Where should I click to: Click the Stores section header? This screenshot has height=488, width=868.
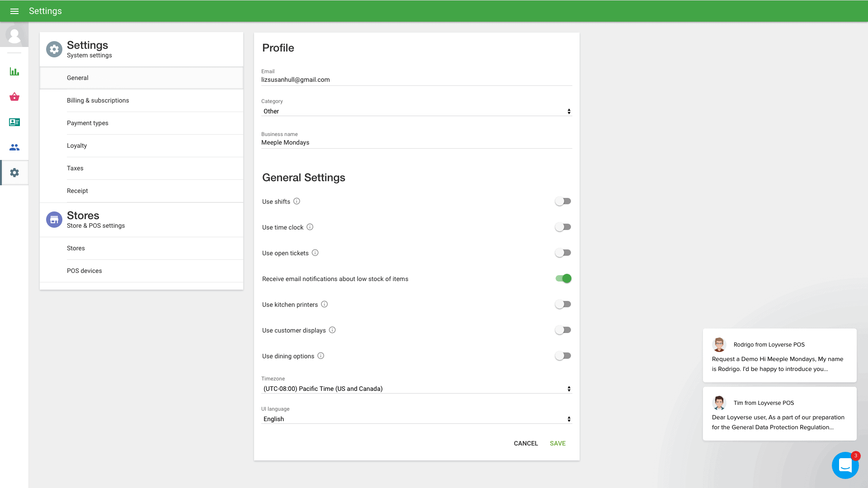(x=142, y=220)
